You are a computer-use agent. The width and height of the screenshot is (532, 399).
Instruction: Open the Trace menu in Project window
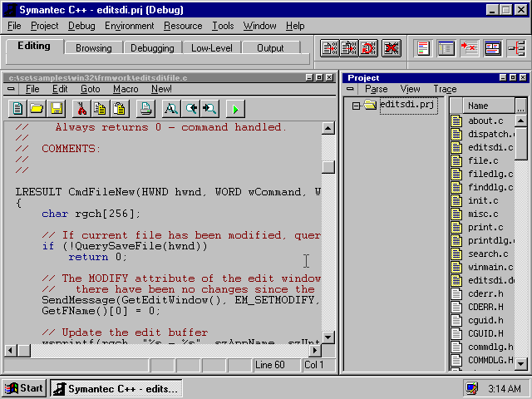(445, 89)
